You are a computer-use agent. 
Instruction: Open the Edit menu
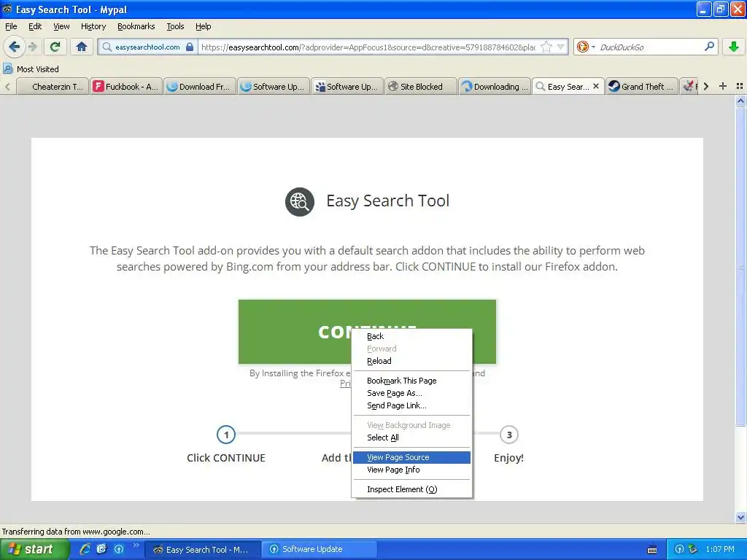[x=35, y=27]
